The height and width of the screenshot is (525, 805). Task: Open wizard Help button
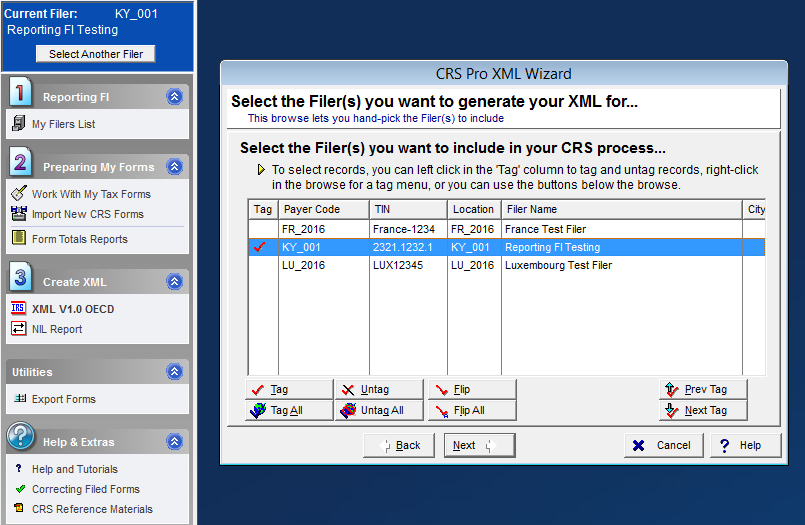(x=745, y=445)
